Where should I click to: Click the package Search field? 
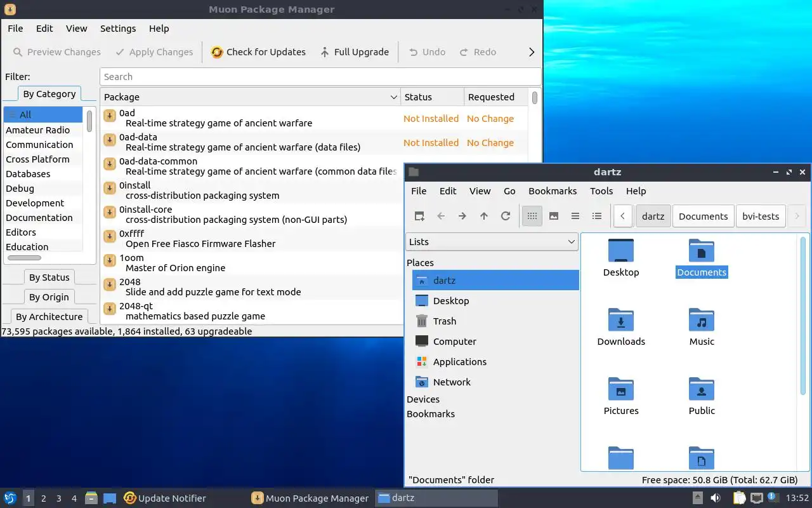click(320, 77)
